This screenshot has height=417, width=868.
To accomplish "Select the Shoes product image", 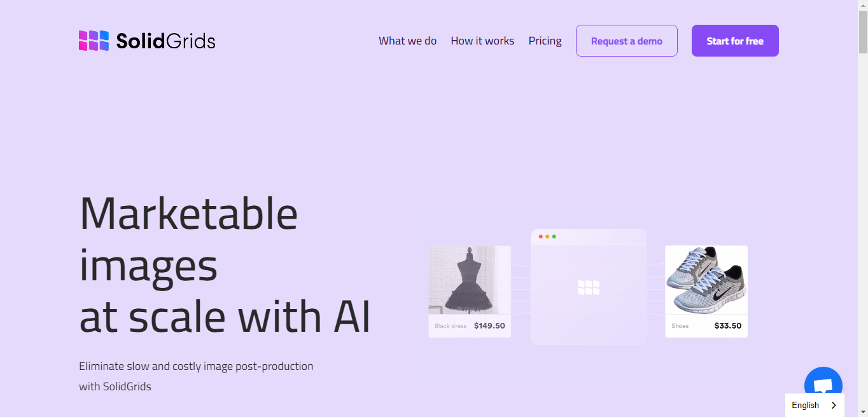I will [x=706, y=280].
